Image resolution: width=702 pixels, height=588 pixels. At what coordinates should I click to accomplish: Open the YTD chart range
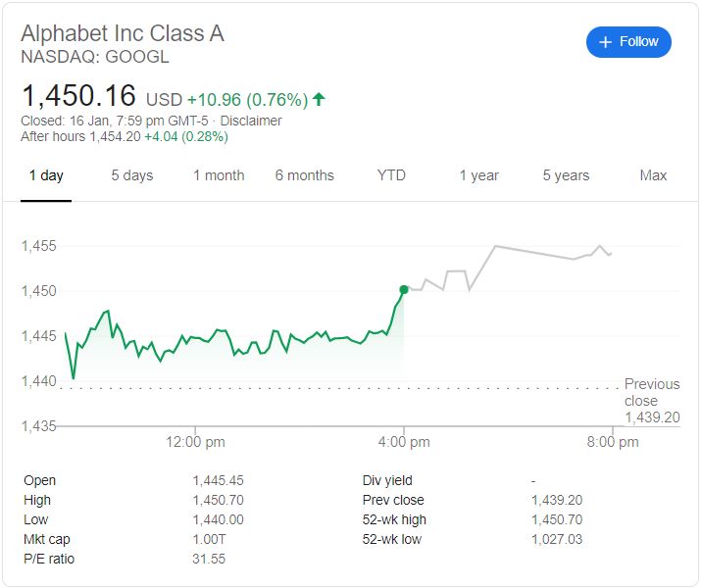pos(391,175)
